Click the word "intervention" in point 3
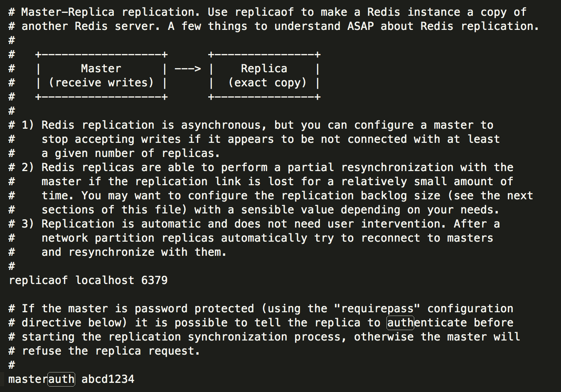561x392 pixels. click(400, 224)
